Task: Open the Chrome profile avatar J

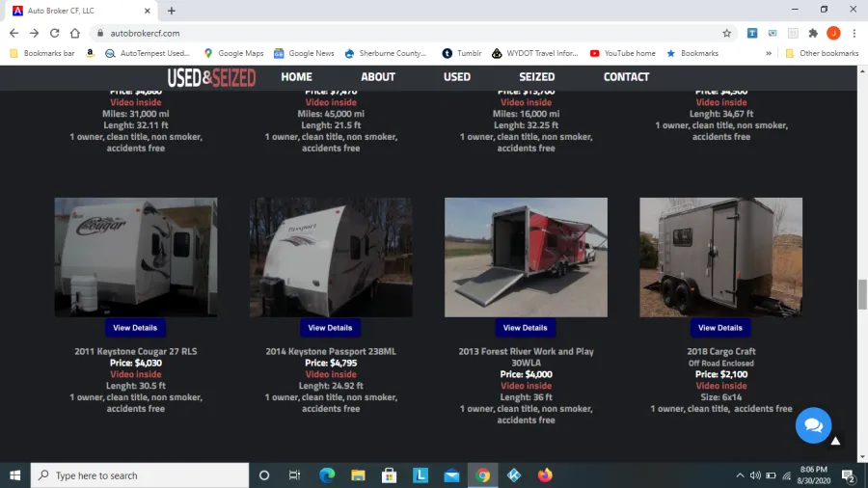Action: 833,33
